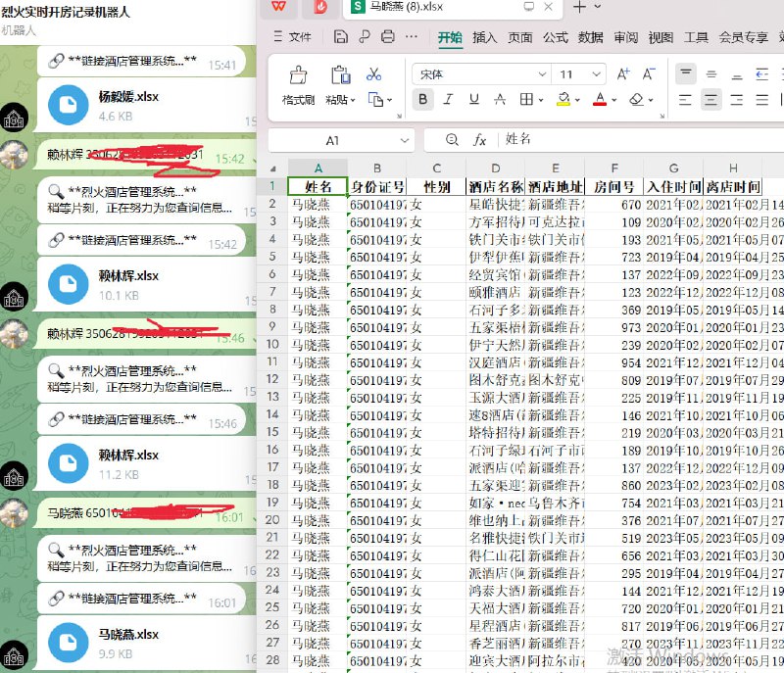The image size is (784, 673).
Task: Open the 文件 menu
Action: (x=300, y=38)
